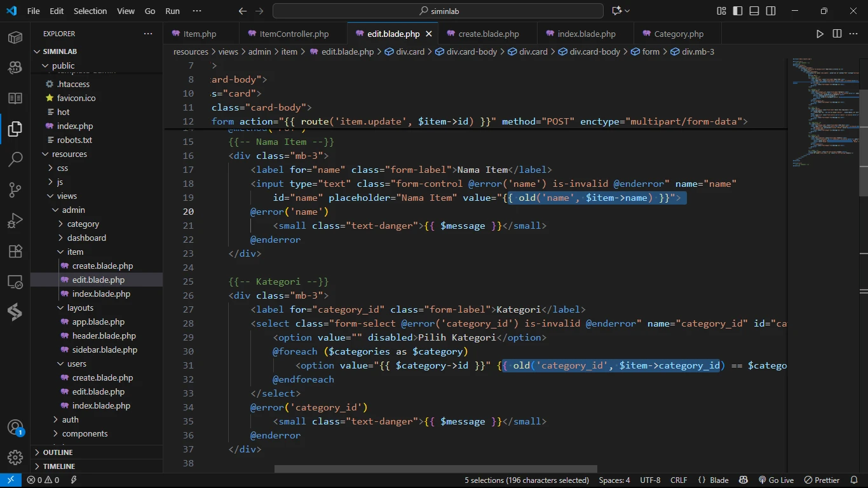Image resolution: width=868 pixels, height=488 pixels.
Task: Open the Extensions view
Action: coord(15,251)
